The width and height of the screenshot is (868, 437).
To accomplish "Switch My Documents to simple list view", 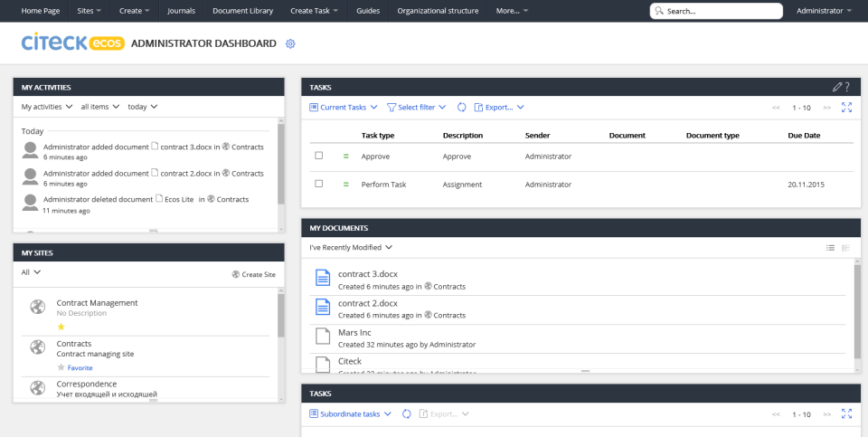I will [x=830, y=247].
